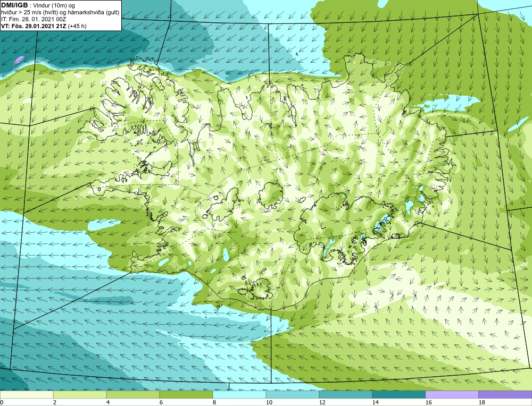Click the legend label '2'
Viewport: 532px width, 406px height.
pyautogui.click(x=55, y=402)
